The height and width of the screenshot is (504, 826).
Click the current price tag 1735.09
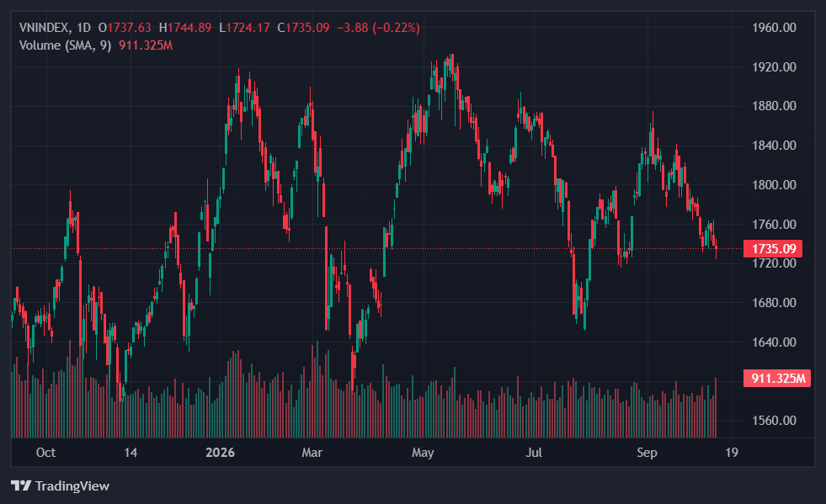click(773, 248)
